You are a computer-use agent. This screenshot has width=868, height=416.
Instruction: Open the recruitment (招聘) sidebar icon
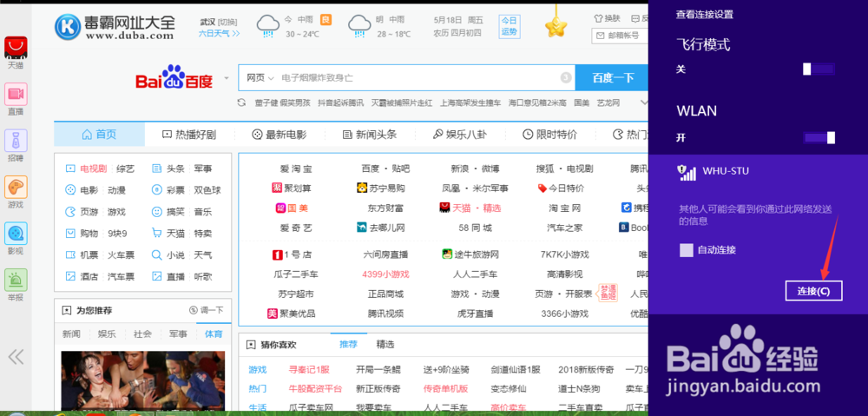coord(16,141)
